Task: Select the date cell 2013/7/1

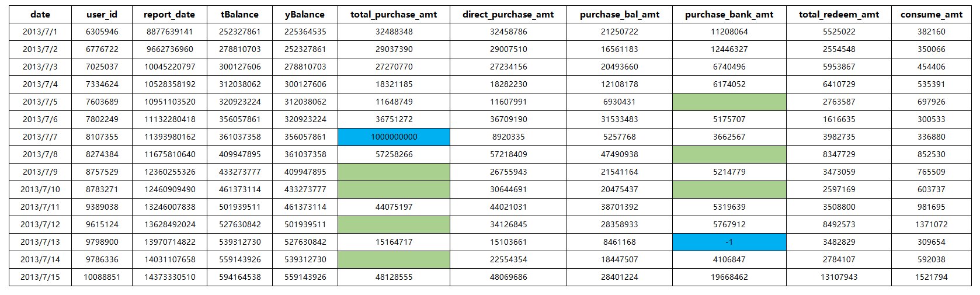Action: (40, 32)
